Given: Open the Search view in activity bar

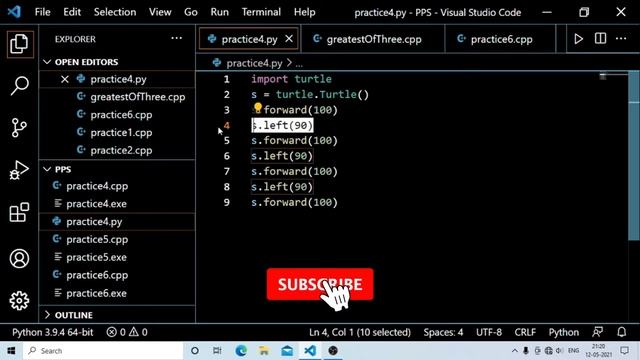Looking at the screenshot, I should pos(19,86).
